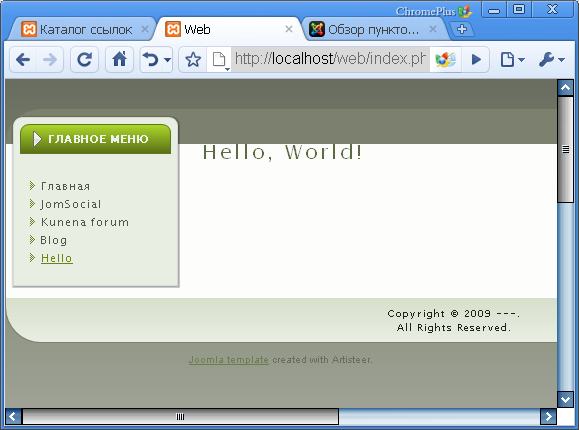Edit the localhost URL address field
The width and height of the screenshot is (579, 430).
point(330,59)
